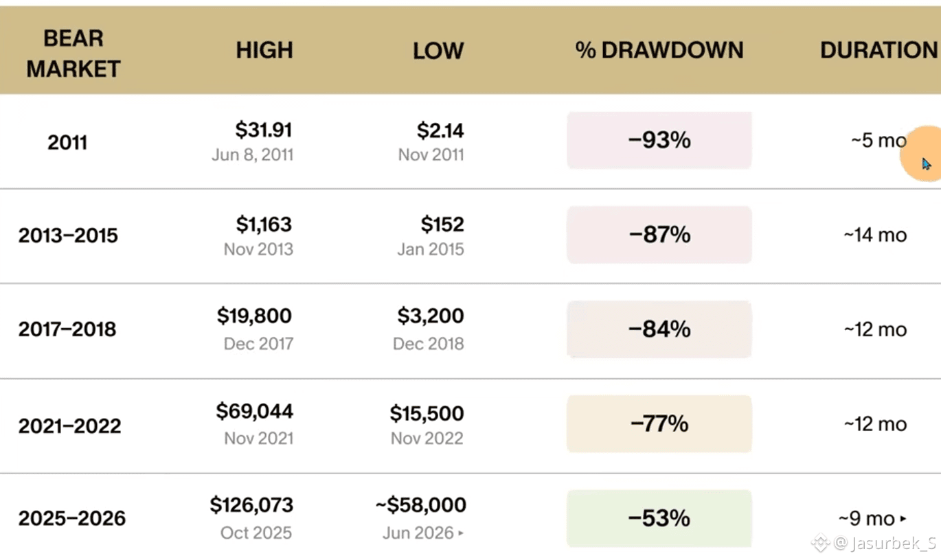Select the 2013–2015 bear market row label
Viewport: 941px width, 560px height.
(x=68, y=235)
